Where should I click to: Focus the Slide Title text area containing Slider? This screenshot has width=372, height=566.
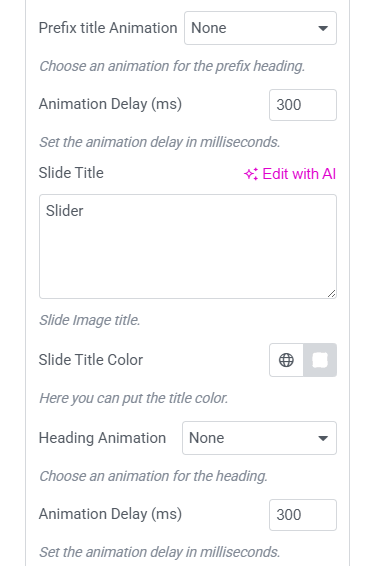click(x=188, y=247)
